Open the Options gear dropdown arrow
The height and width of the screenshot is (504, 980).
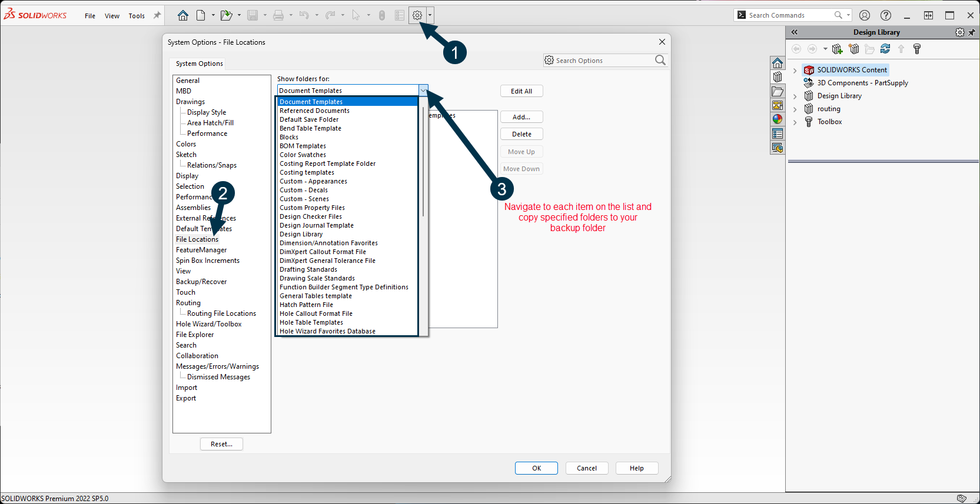tap(430, 15)
